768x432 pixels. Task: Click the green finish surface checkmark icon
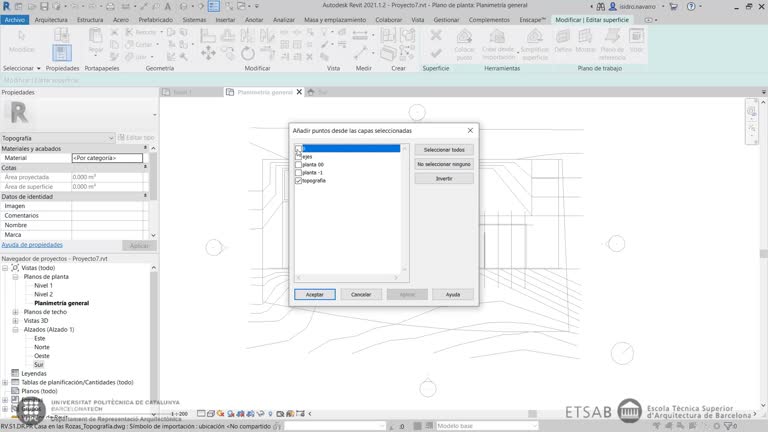[436, 52]
